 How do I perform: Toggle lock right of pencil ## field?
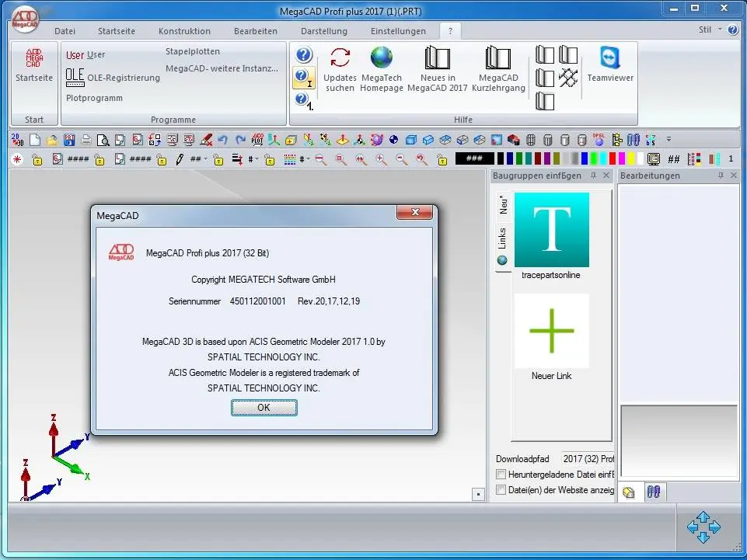(x=218, y=160)
